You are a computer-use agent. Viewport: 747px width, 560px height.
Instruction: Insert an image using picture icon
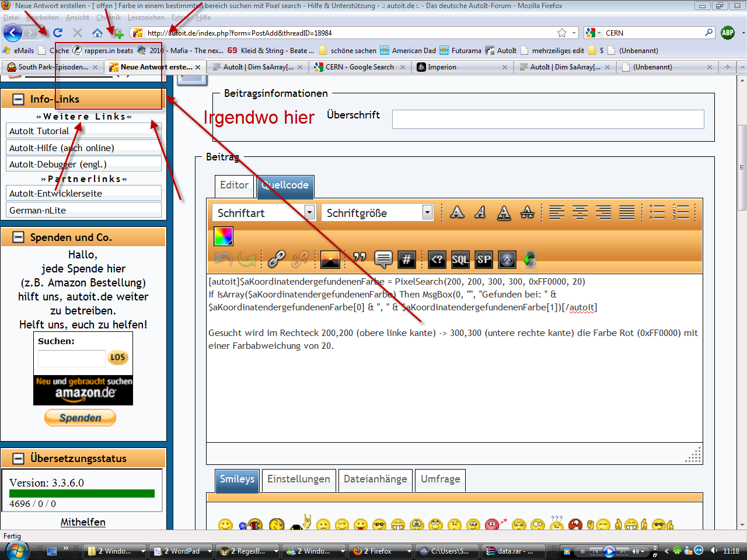pyautogui.click(x=330, y=259)
